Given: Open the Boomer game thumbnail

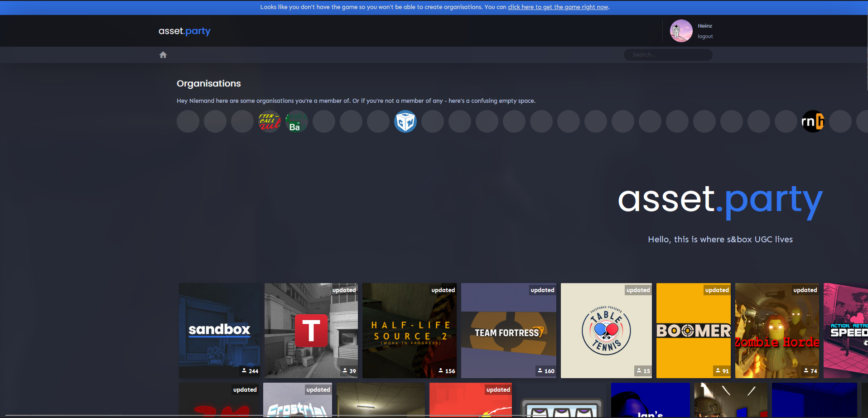Looking at the screenshot, I should click(694, 331).
